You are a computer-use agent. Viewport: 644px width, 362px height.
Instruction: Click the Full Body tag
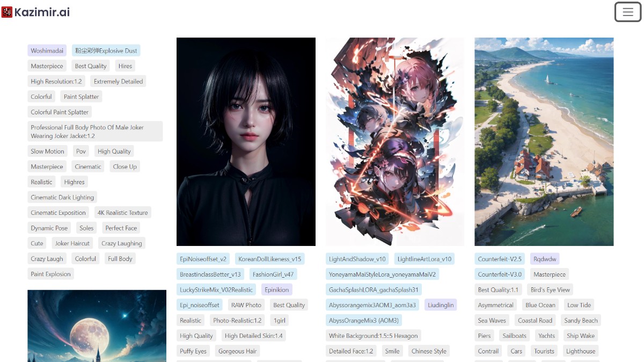pyautogui.click(x=120, y=259)
